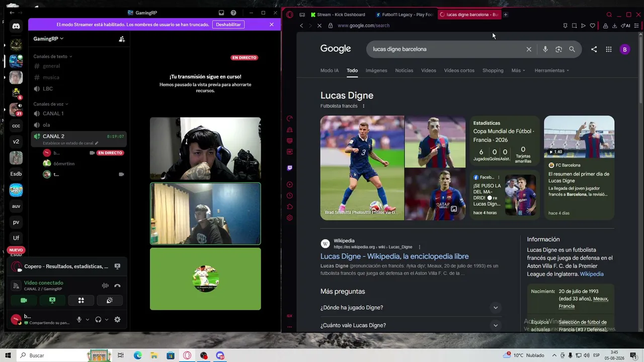Screen dimensions: 644x362
Task: Open Microsoft Edge from the taskbar
Action: [138, 355]
